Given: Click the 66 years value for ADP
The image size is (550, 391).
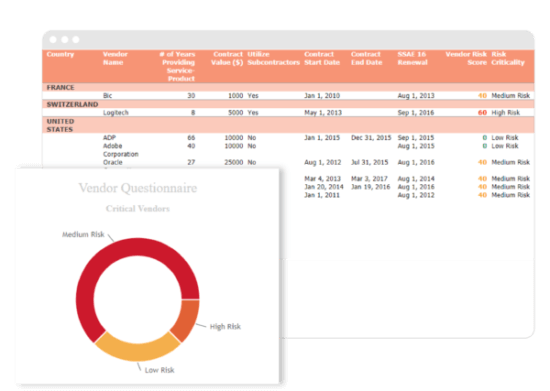Looking at the screenshot, I should [x=191, y=137].
